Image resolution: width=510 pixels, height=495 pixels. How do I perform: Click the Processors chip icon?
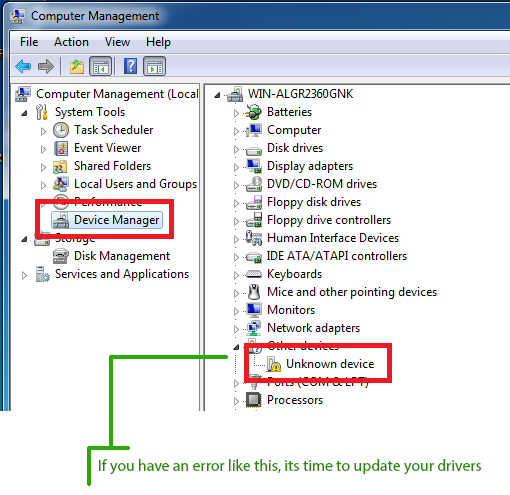coord(254,400)
